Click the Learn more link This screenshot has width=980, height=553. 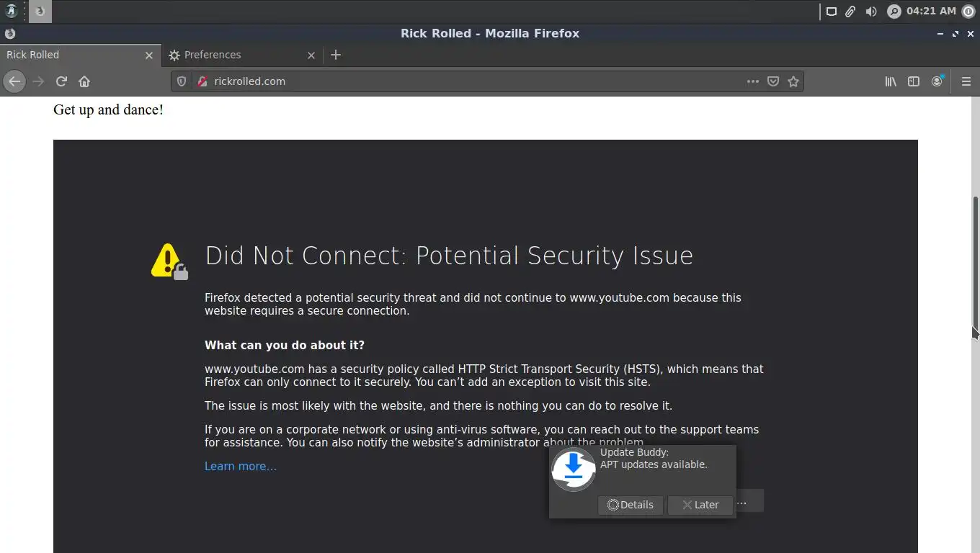pyautogui.click(x=240, y=466)
